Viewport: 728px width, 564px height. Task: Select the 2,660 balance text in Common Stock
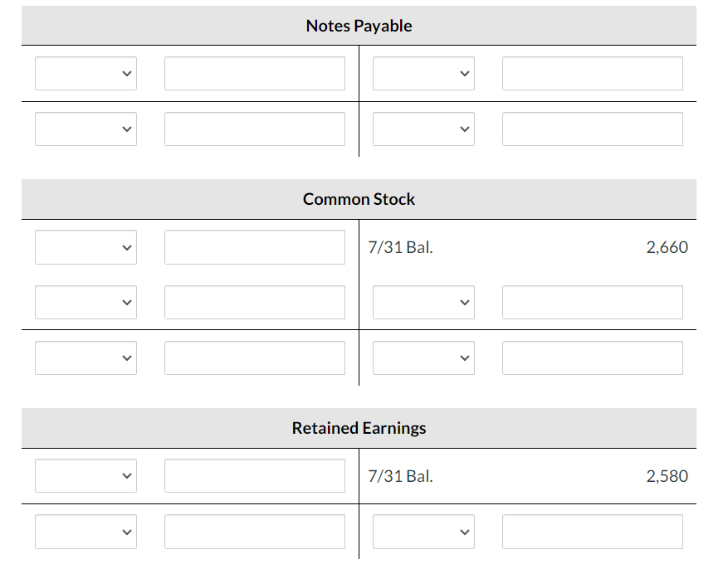click(x=667, y=246)
